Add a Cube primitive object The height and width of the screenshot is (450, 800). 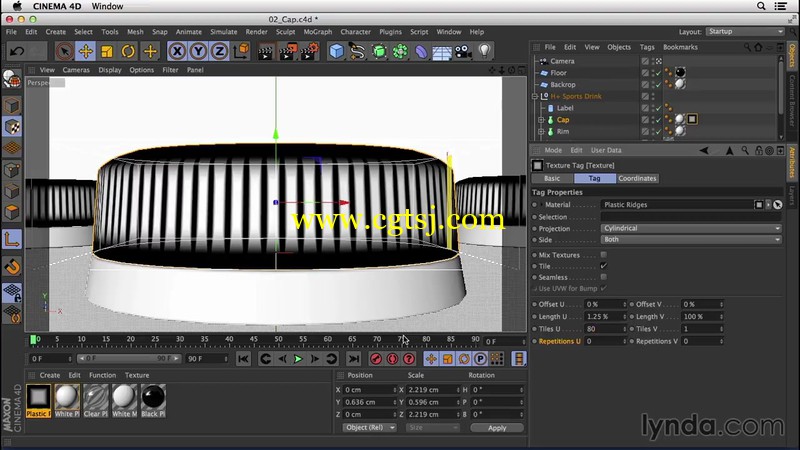[x=336, y=52]
